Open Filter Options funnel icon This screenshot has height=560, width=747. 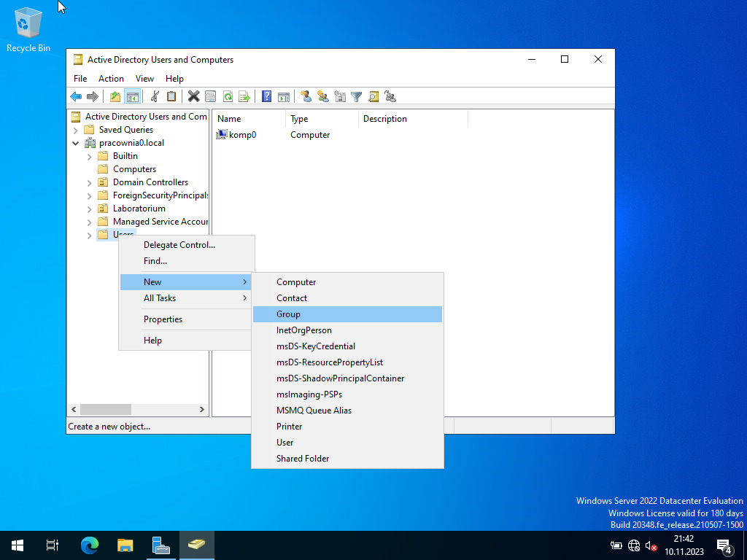[x=356, y=97]
